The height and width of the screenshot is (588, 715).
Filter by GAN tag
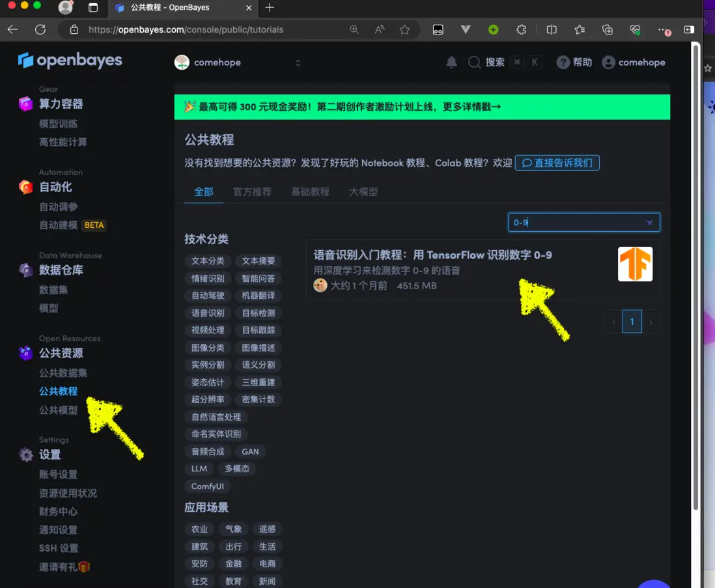tap(250, 452)
